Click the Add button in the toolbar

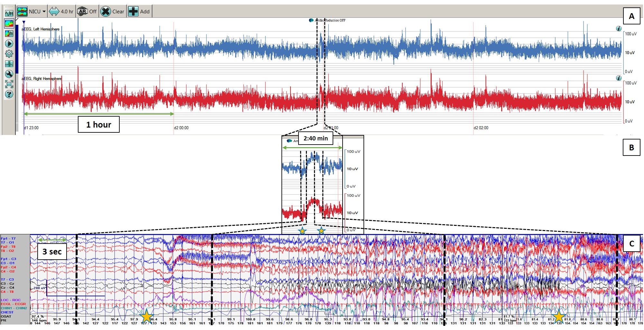(139, 12)
